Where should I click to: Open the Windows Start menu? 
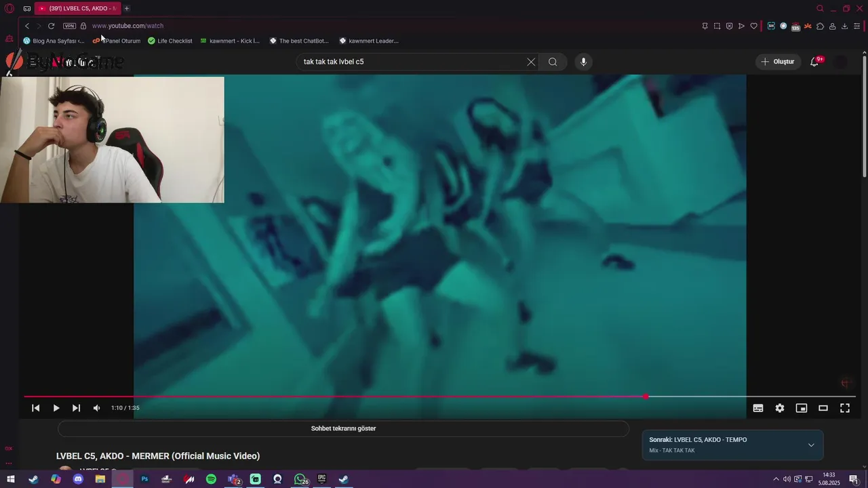coord(11,479)
